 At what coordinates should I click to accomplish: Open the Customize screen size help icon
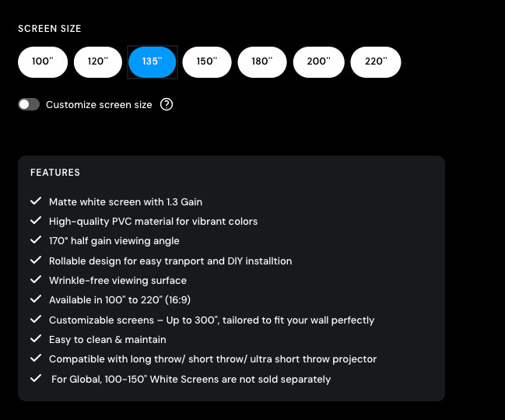click(x=166, y=104)
